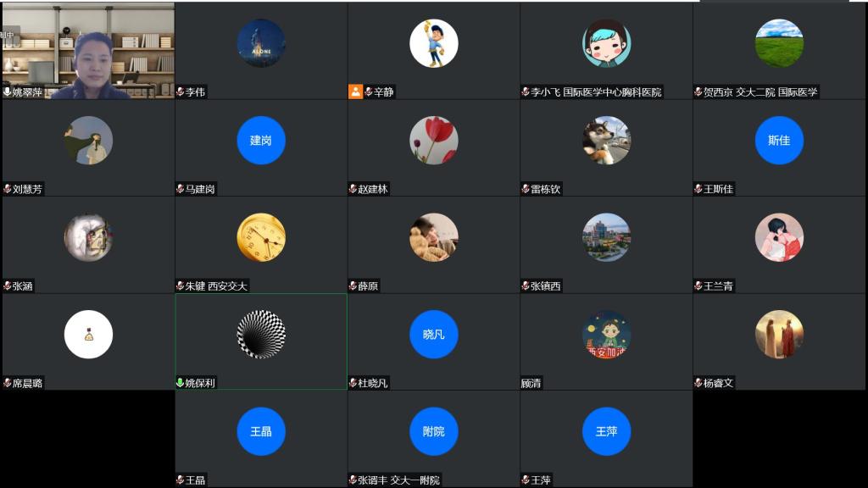Screen dimensions: 868x488
Task: Click the muted mic icon beside 王斯佳
Action: pos(698,189)
